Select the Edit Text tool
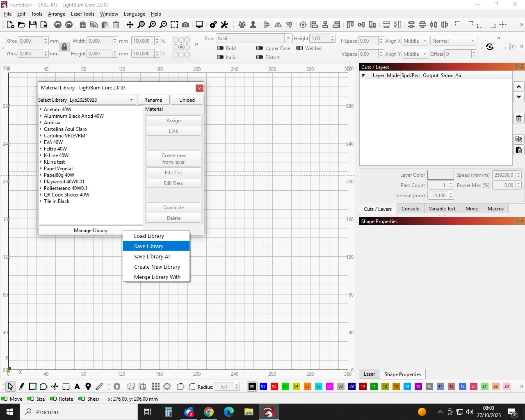Screen dimensions: 525x420 (77, 386)
